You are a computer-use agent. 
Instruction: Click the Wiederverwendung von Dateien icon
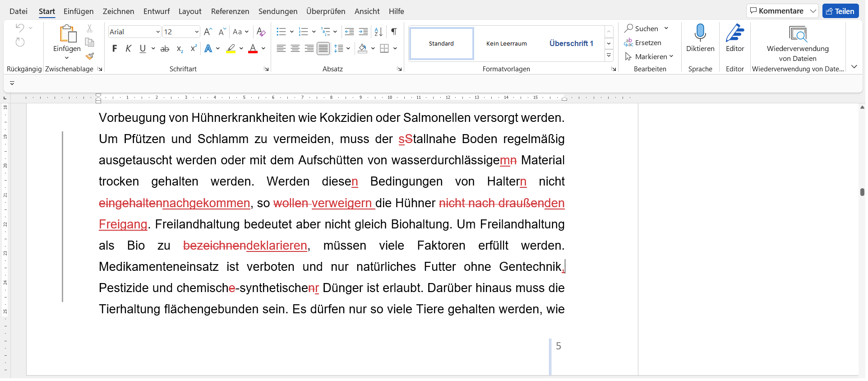pos(797,34)
